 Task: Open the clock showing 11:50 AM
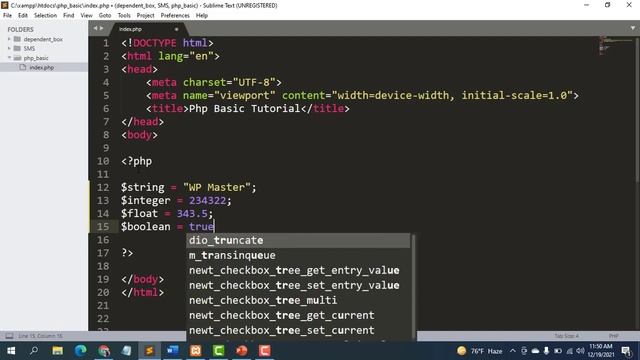601,351
